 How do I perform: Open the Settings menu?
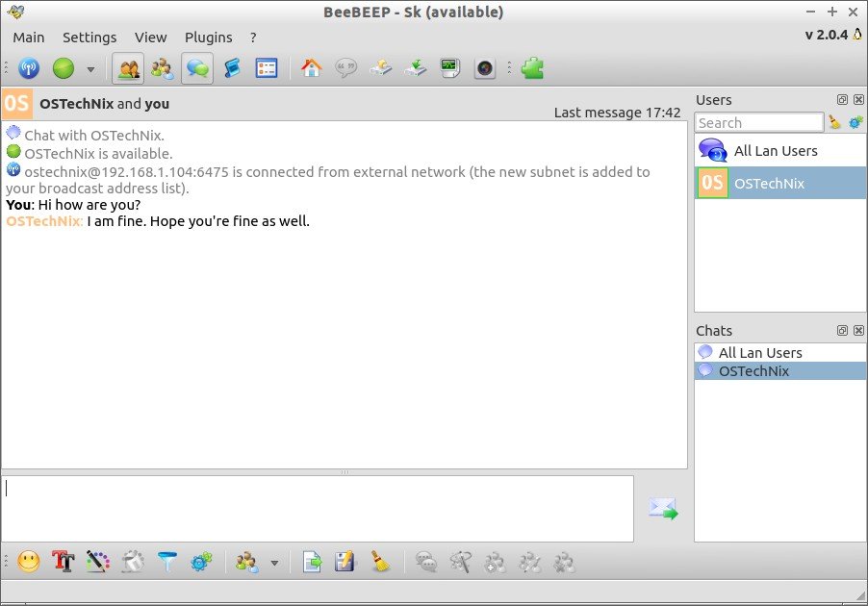pos(89,38)
